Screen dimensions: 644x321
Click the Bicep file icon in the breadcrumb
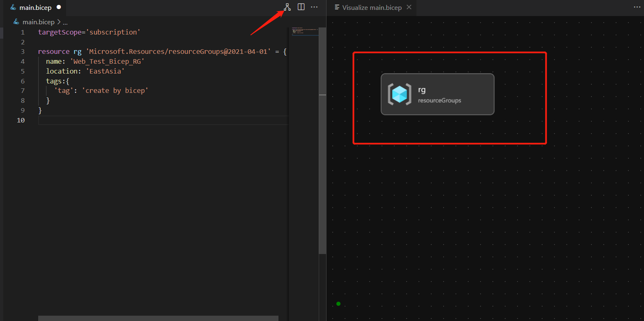tap(16, 22)
